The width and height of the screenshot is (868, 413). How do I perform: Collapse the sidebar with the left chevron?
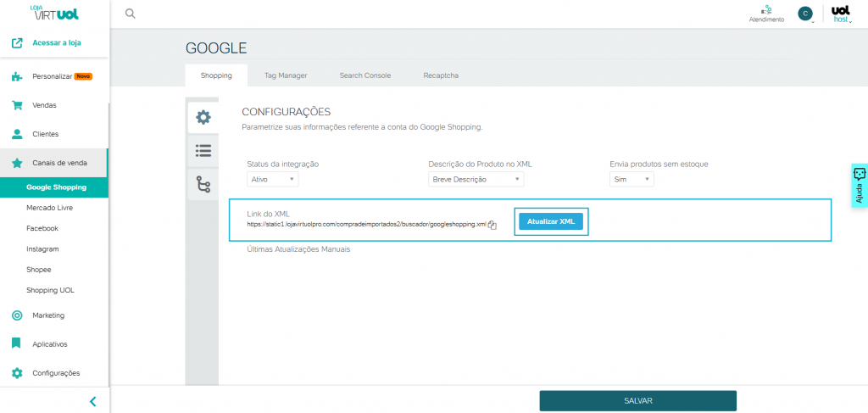pos(93,401)
